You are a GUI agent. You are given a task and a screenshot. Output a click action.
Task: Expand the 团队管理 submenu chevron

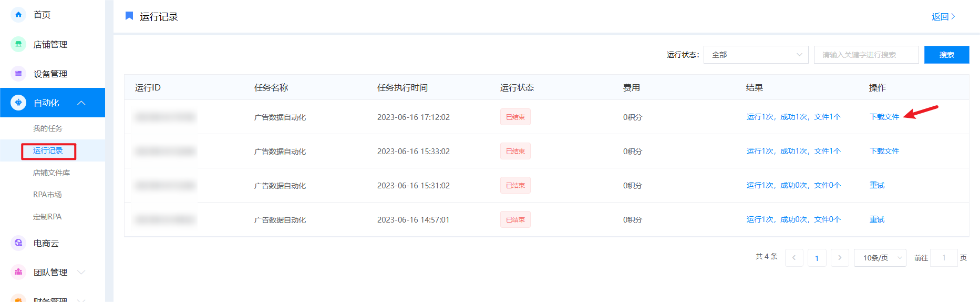click(81, 272)
